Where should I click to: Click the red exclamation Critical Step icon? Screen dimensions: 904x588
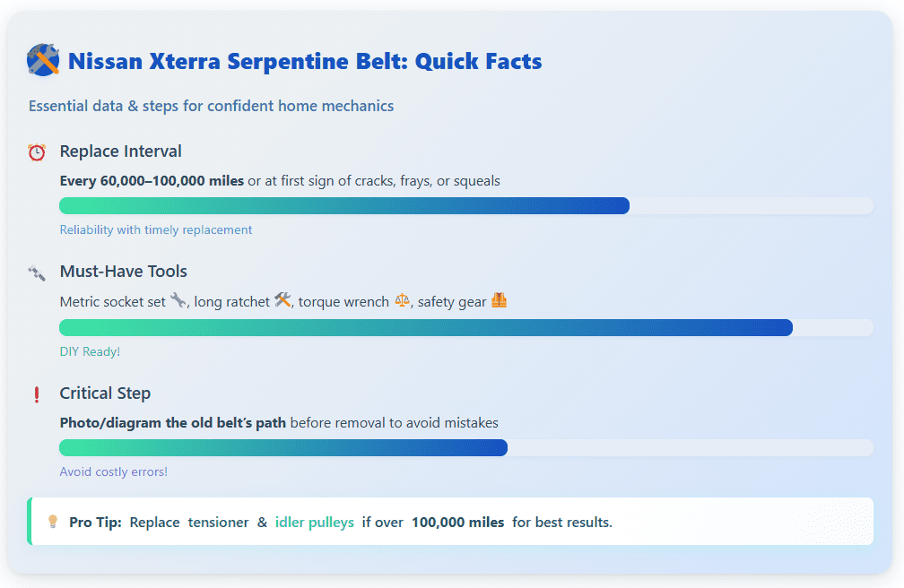point(37,394)
